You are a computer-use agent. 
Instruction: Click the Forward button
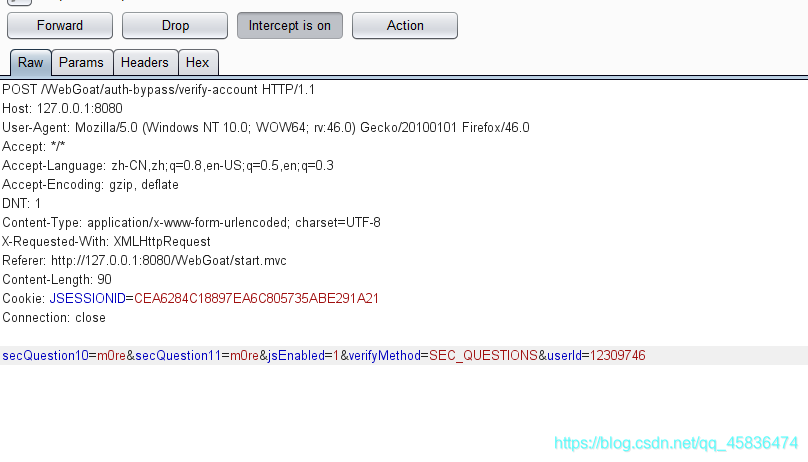[x=60, y=25]
